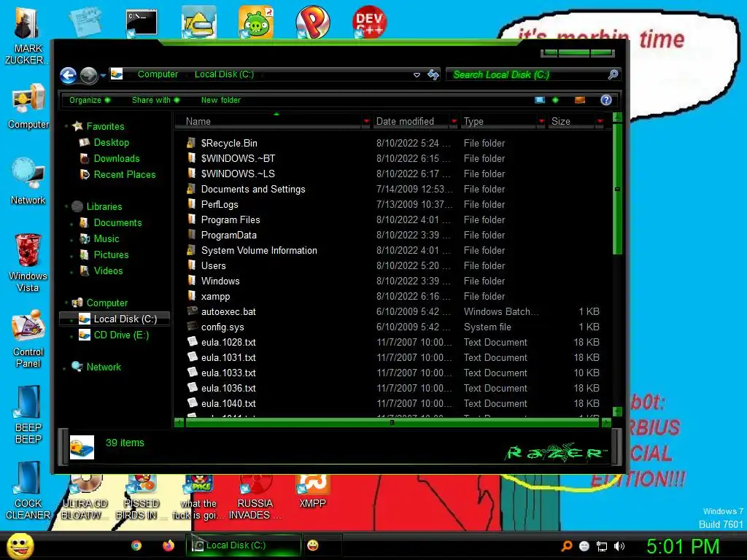Open the DEV C++ desktop shortcut

pyautogui.click(x=369, y=22)
